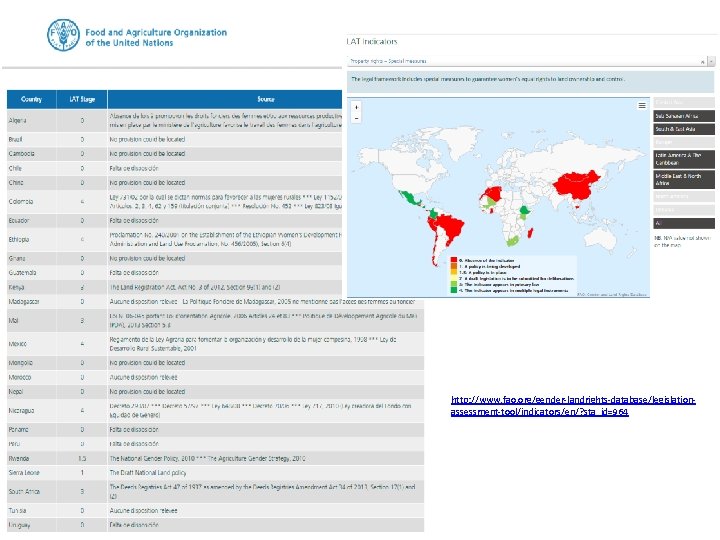Select Middle East & North Africa filter

click(x=684, y=180)
